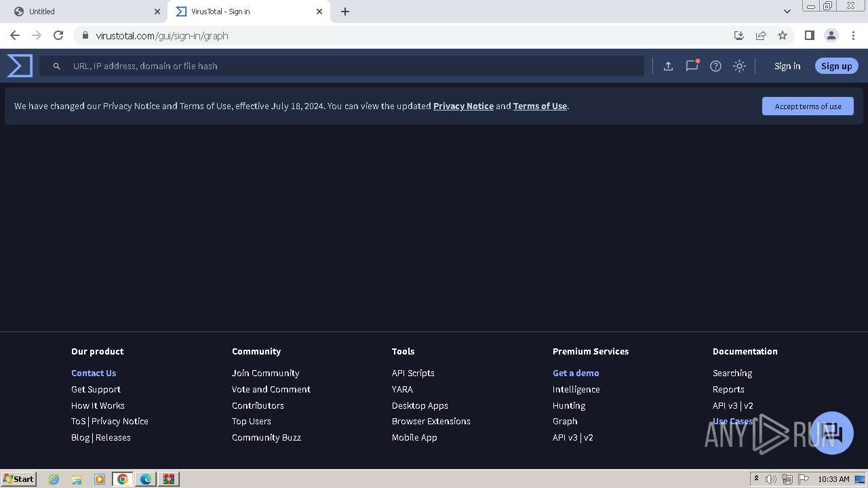Click the Get a demo link
The height and width of the screenshot is (488, 868).
coord(576,373)
